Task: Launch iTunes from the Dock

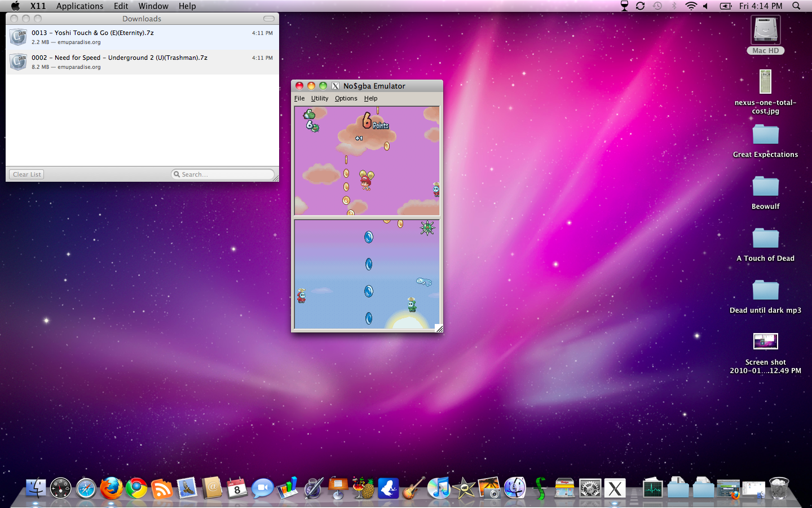Action: point(439,489)
